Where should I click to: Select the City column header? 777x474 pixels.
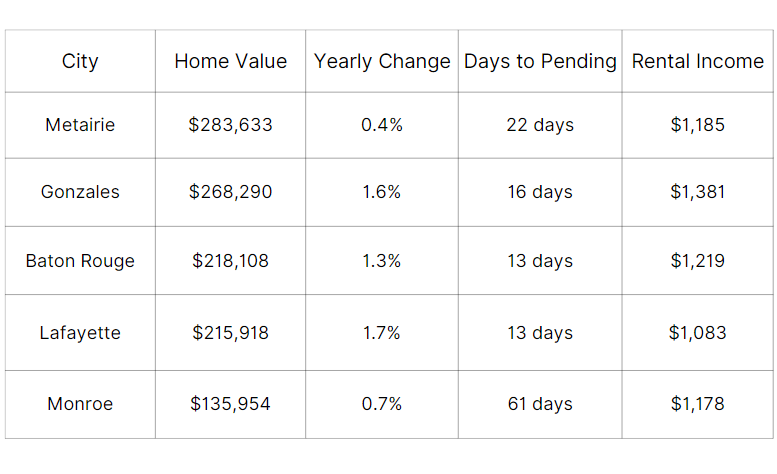[x=80, y=61]
